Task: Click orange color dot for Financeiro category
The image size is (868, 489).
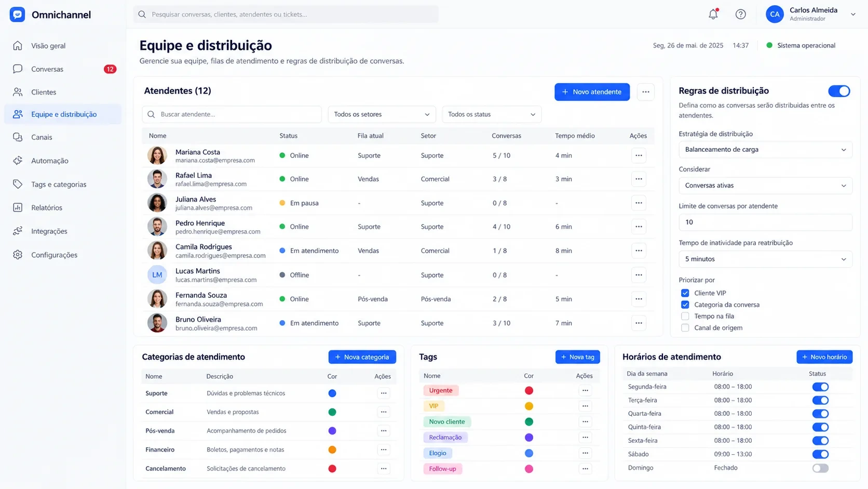Action: point(332,450)
